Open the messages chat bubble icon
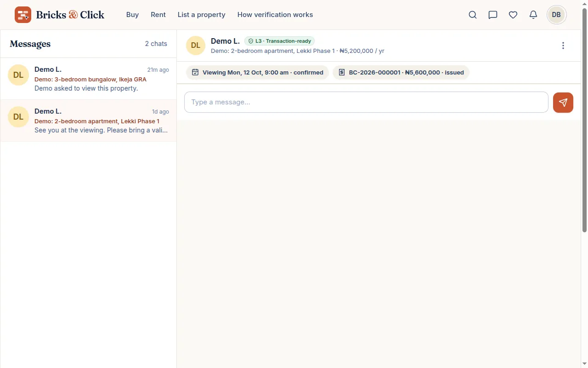Screen dimensions: 588x368 click(x=493, y=15)
